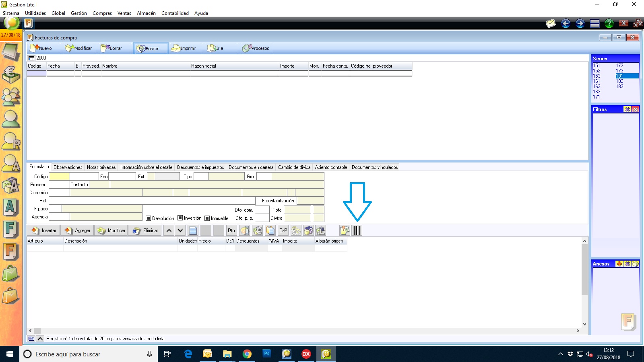Viewport: 644px width, 362px height.
Task: Click the Razon social column header
Action: point(235,66)
